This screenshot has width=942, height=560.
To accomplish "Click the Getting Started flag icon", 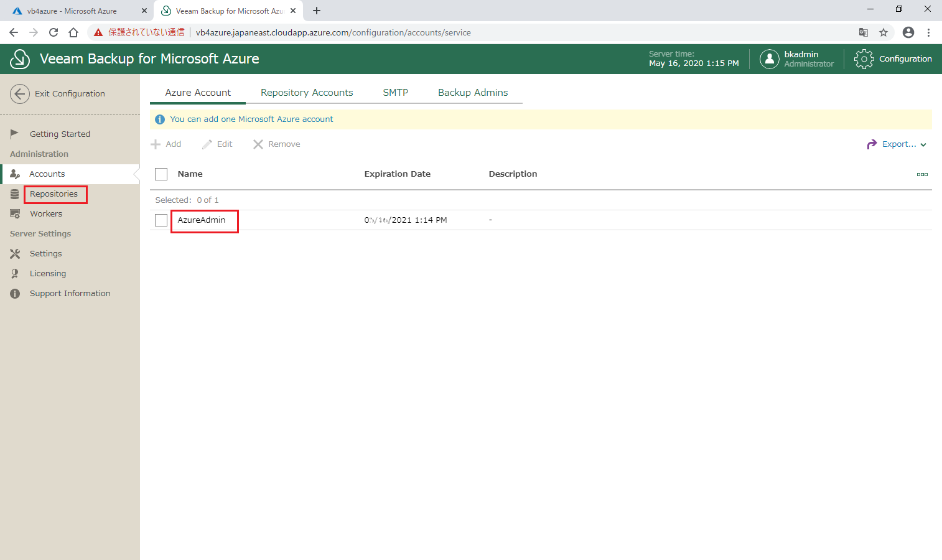I will (14, 134).
